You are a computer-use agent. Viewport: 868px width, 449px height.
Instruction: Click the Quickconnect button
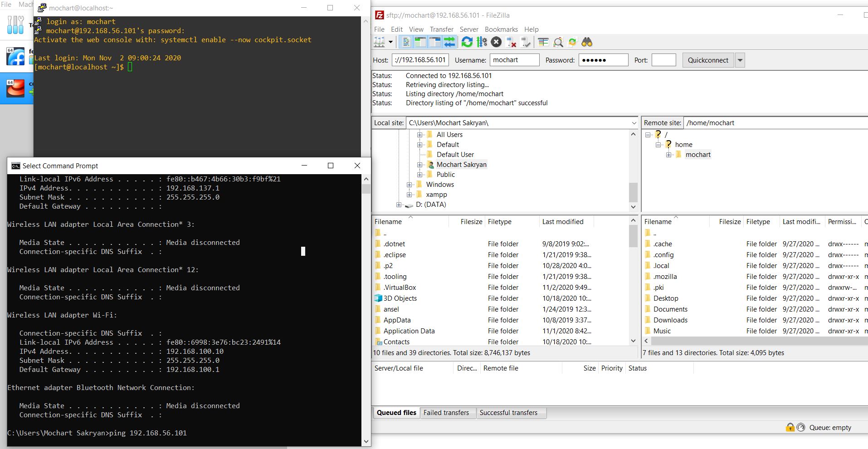(708, 60)
